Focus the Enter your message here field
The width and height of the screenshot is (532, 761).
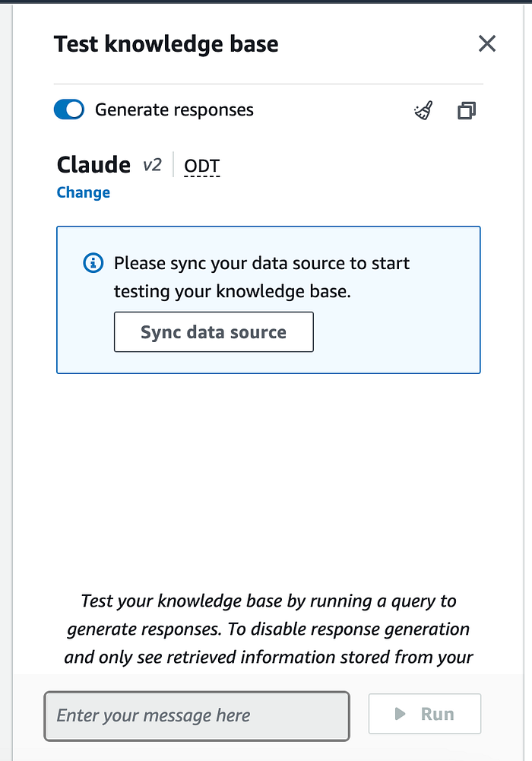tap(197, 716)
